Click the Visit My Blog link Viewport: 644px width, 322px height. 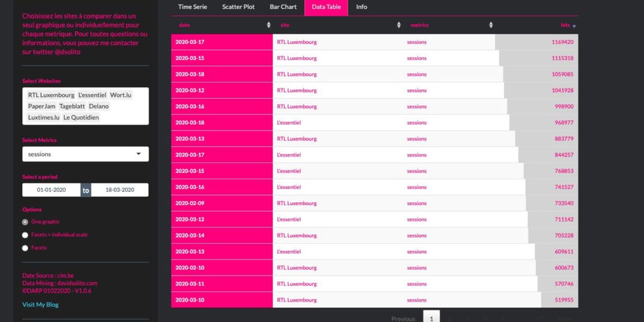pyautogui.click(x=40, y=305)
